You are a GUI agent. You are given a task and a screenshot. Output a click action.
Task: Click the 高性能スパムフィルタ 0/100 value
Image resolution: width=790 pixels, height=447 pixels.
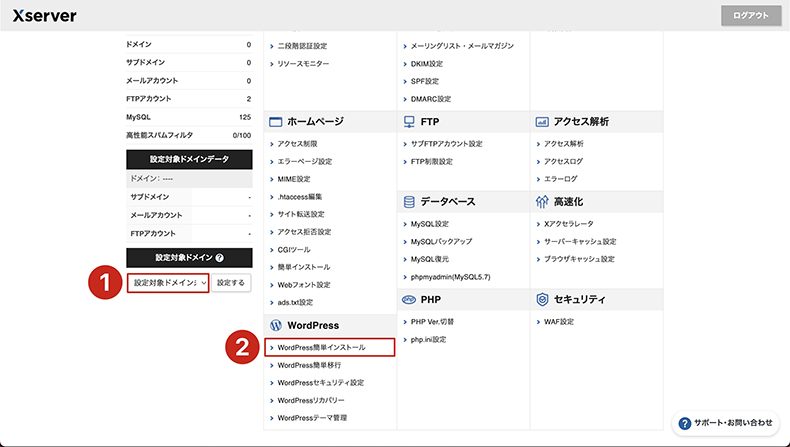[x=242, y=135]
